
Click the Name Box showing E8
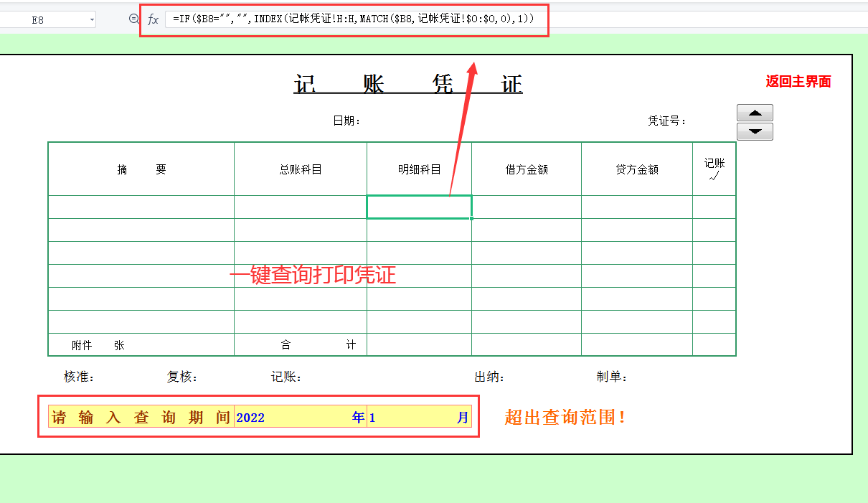click(x=43, y=20)
